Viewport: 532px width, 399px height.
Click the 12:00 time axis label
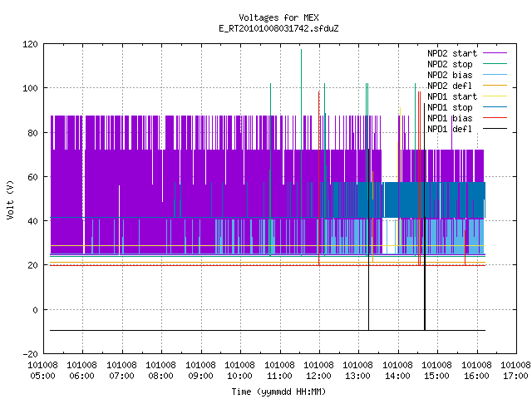pyautogui.click(x=318, y=377)
